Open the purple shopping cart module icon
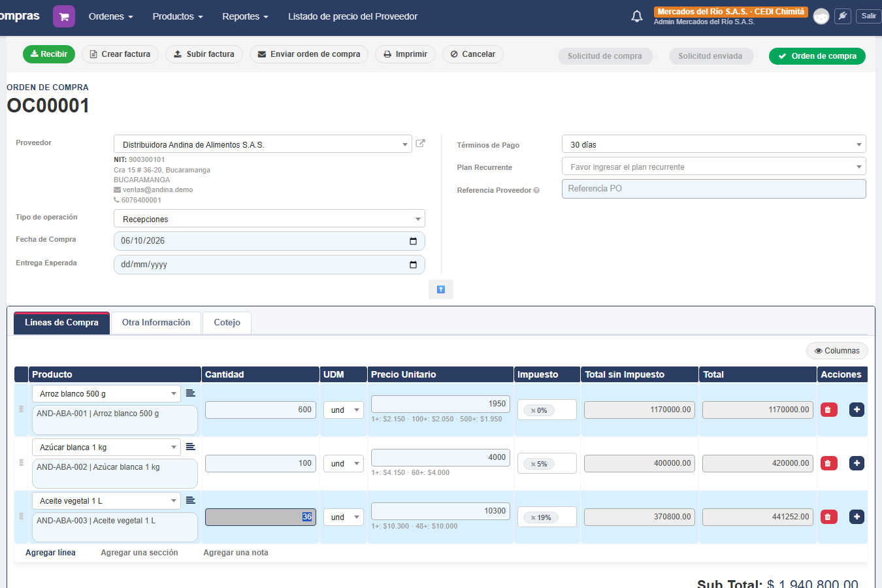Screen dimensions: 882x588 [x=64, y=16]
